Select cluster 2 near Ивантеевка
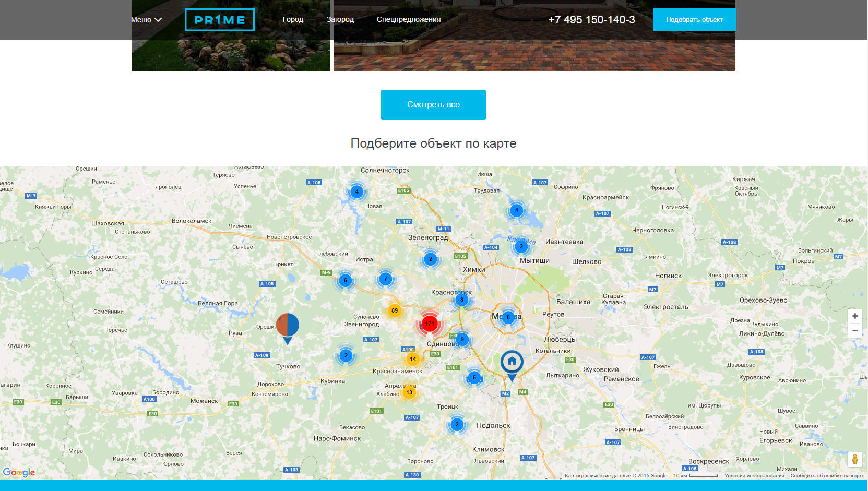 click(x=521, y=246)
